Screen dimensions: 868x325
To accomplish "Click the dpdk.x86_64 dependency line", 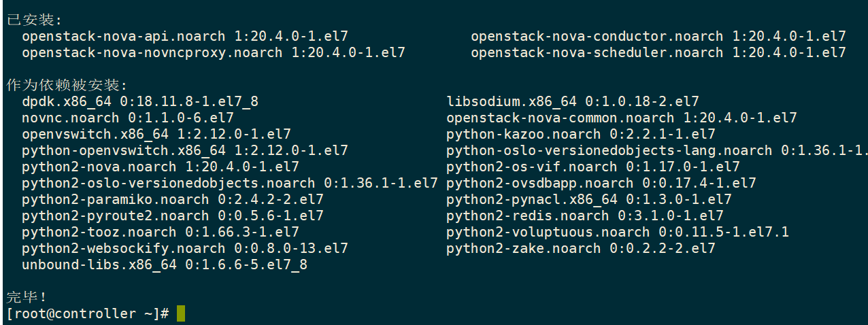I will pos(140,101).
